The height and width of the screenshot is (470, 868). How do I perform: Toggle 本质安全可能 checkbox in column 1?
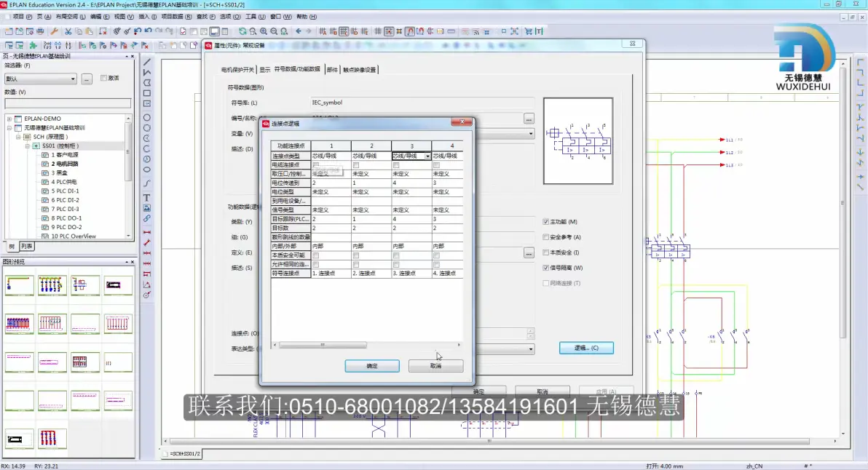point(315,255)
